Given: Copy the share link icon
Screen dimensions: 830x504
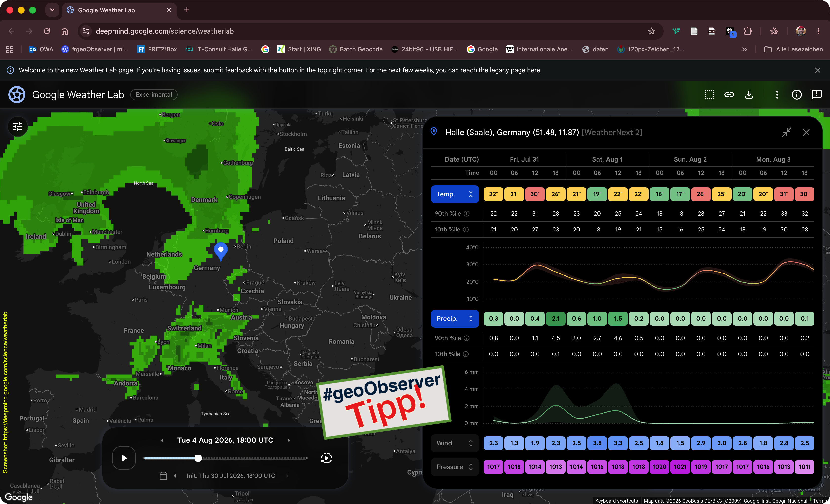Looking at the screenshot, I should (729, 95).
